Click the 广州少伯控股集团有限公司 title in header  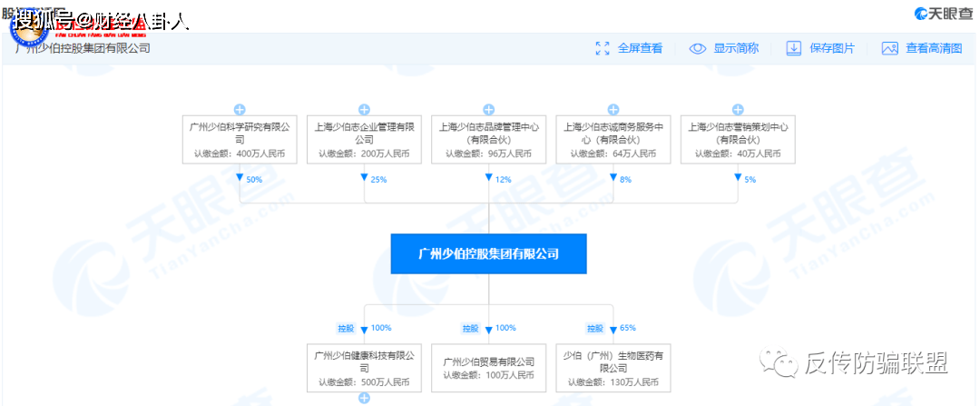pyautogui.click(x=83, y=48)
